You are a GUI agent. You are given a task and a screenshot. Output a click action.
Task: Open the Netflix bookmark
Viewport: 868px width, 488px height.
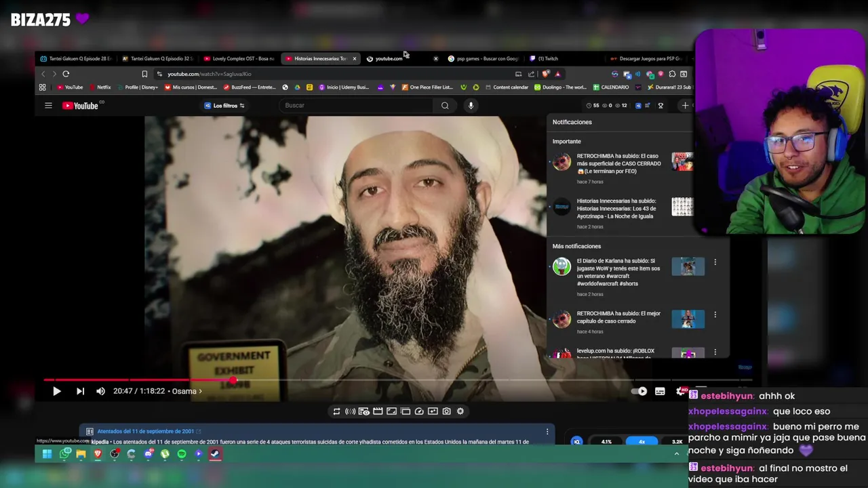[x=100, y=87]
